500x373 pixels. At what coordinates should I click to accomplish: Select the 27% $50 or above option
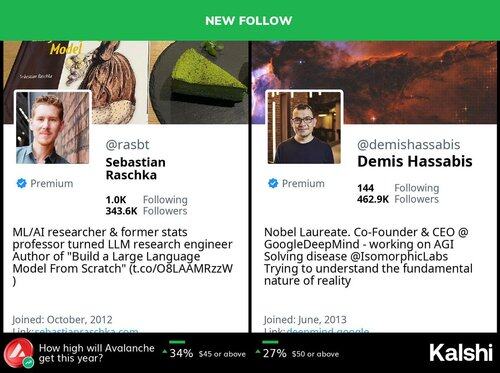tap(297, 353)
